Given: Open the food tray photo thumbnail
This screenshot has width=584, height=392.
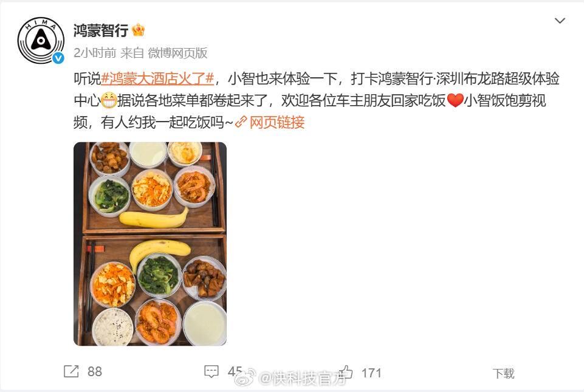Looking at the screenshot, I should [x=150, y=244].
